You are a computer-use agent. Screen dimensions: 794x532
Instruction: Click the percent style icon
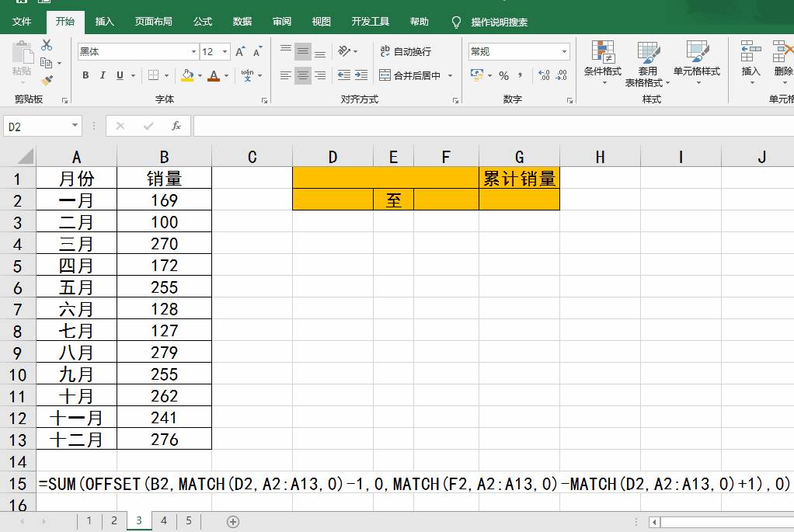(503, 75)
